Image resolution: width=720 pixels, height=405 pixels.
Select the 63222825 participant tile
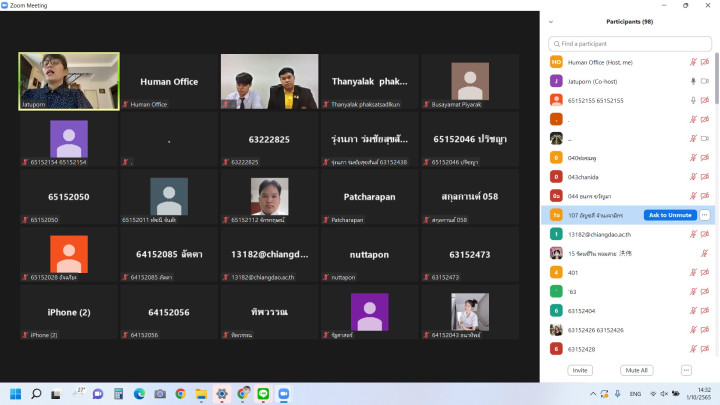click(x=270, y=139)
